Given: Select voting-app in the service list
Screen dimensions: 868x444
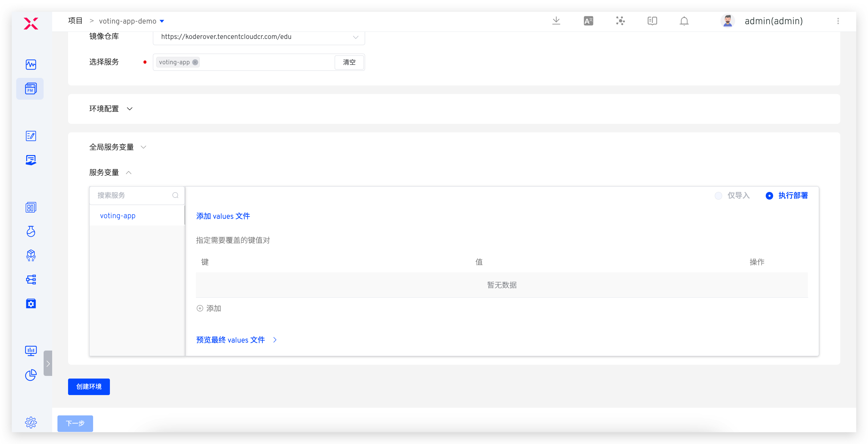Looking at the screenshot, I should 118,216.
